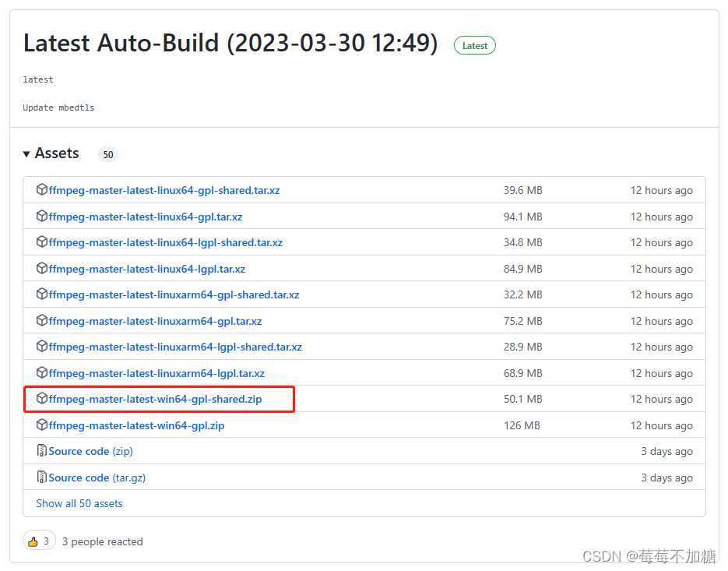Screen dimensions: 728x571
Task: Open the Latest Auto-Build release title
Action: click(x=230, y=43)
